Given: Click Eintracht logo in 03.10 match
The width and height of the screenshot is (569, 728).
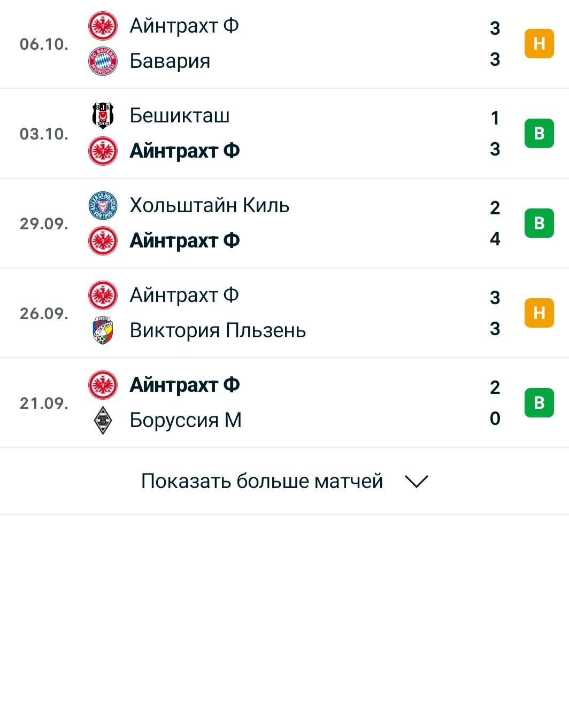Looking at the screenshot, I should pyautogui.click(x=103, y=151).
